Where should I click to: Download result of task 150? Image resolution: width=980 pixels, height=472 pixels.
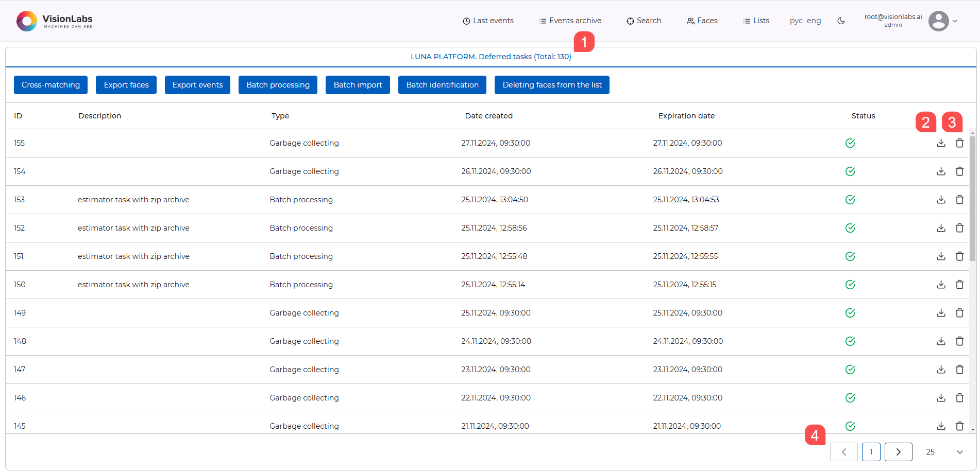tap(941, 285)
